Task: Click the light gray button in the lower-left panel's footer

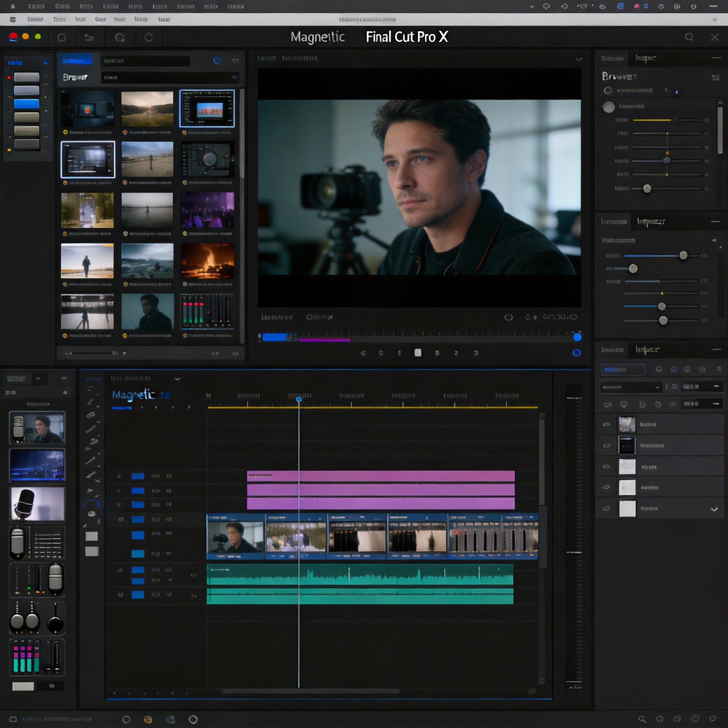Action: click(x=23, y=686)
